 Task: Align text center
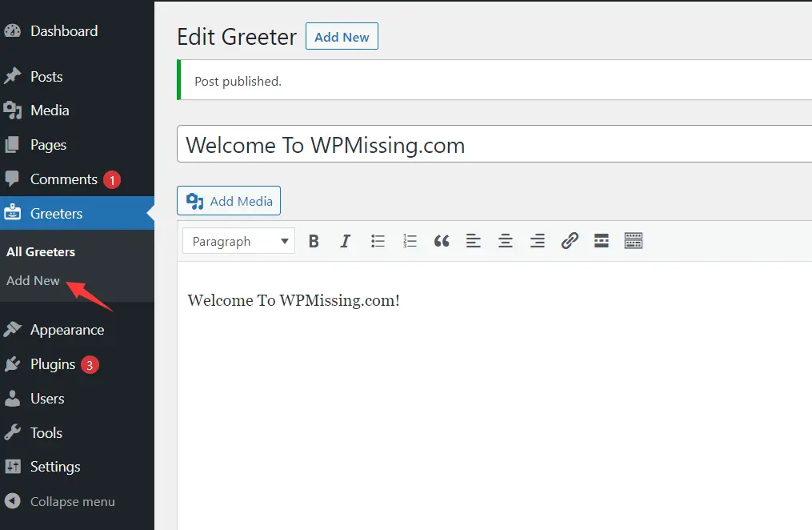coord(506,241)
